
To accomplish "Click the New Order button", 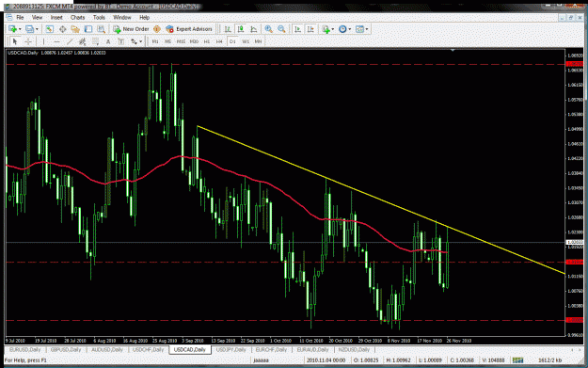I will coord(132,29).
